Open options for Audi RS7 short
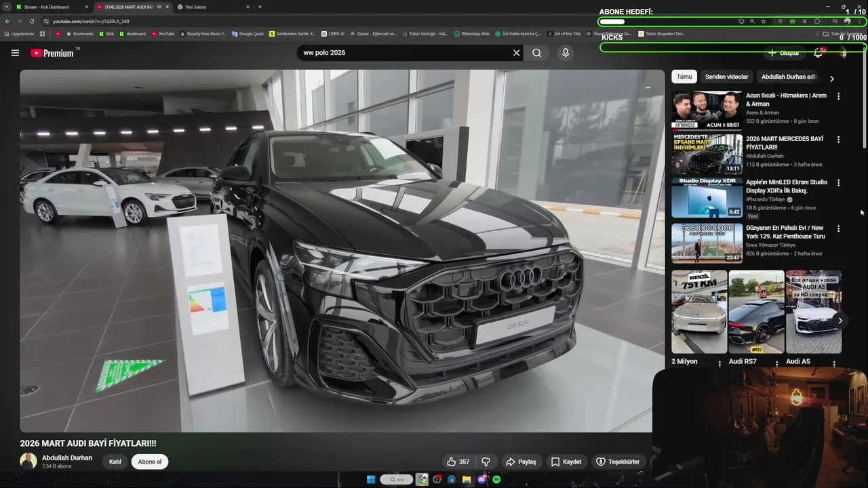 (776, 364)
